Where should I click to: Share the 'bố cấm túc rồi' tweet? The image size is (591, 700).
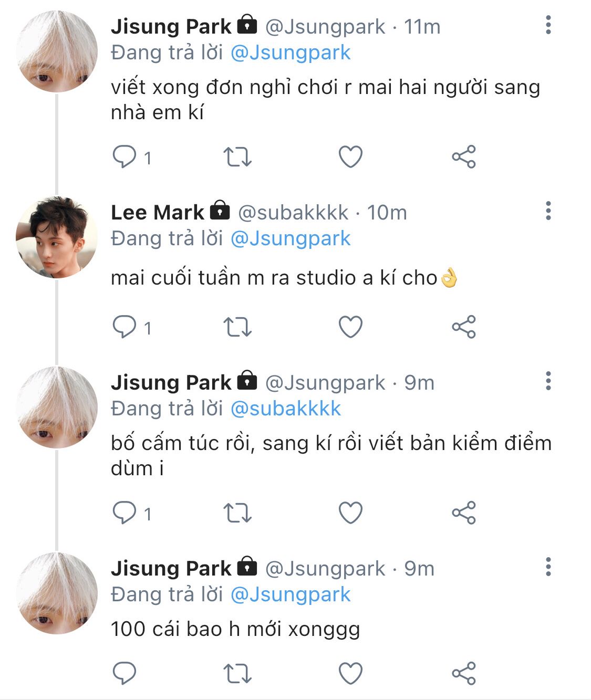pos(463,513)
